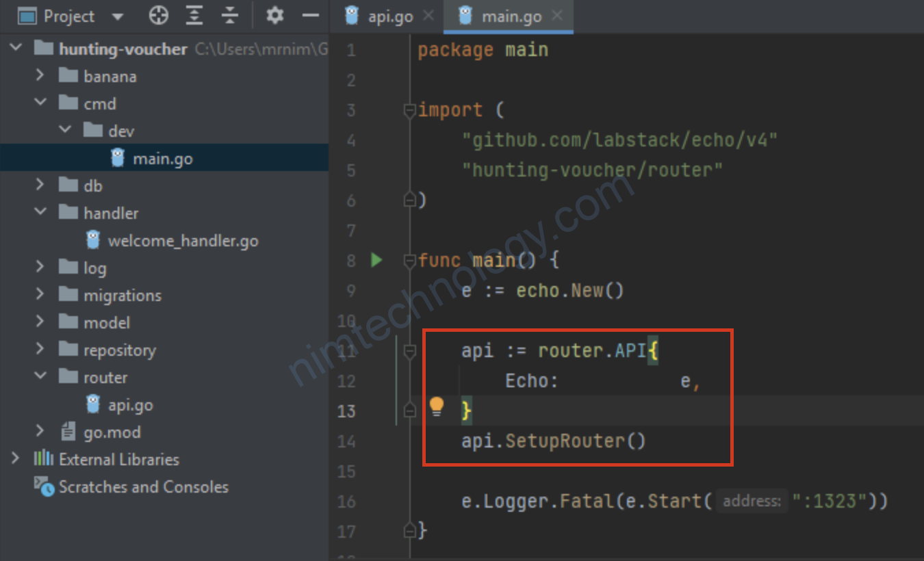Collapse the router folder

40,377
